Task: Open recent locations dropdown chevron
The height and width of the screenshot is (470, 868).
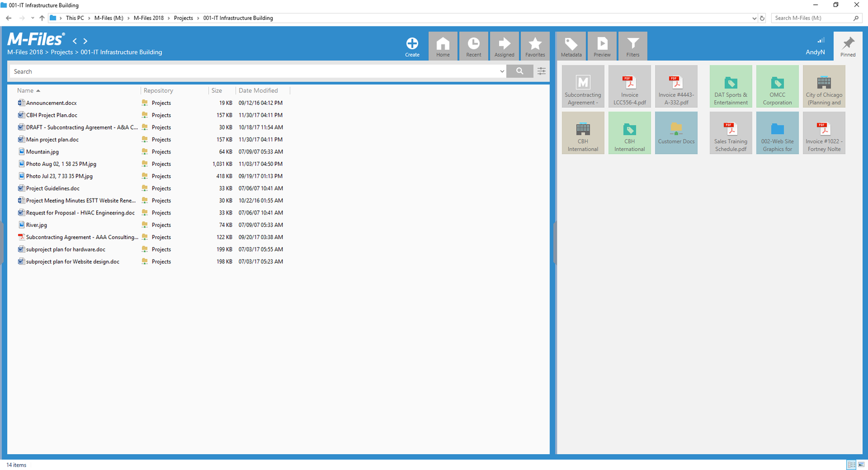Action: coord(32,18)
